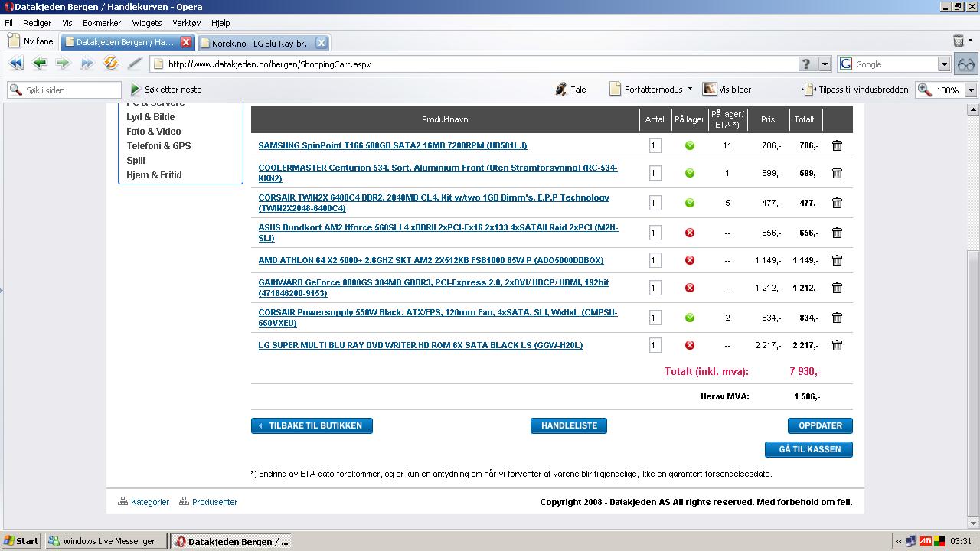
Task: Open the zoom percentage dropdown
Action: pyautogui.click(x=971, y=90)
